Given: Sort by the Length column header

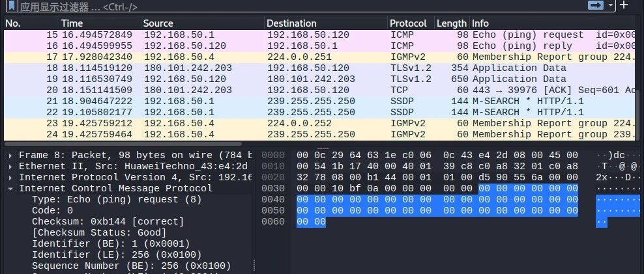Looking at the screenshot, I should point(452,23).
